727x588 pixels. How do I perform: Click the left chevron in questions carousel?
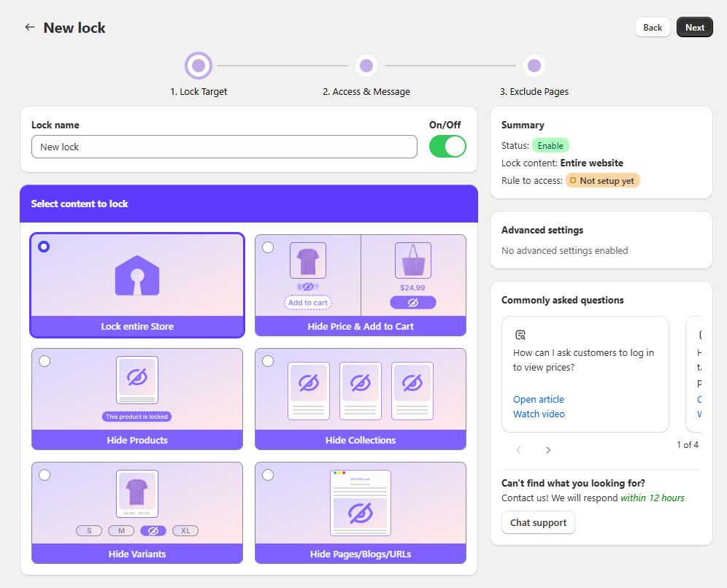click(x=519, y=450)
